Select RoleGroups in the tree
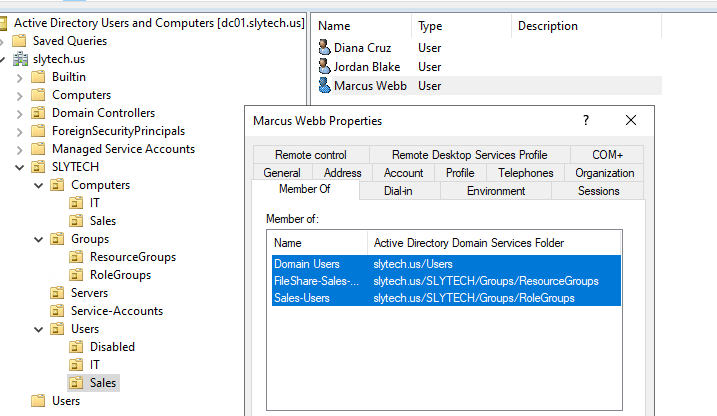 (120, 275)
